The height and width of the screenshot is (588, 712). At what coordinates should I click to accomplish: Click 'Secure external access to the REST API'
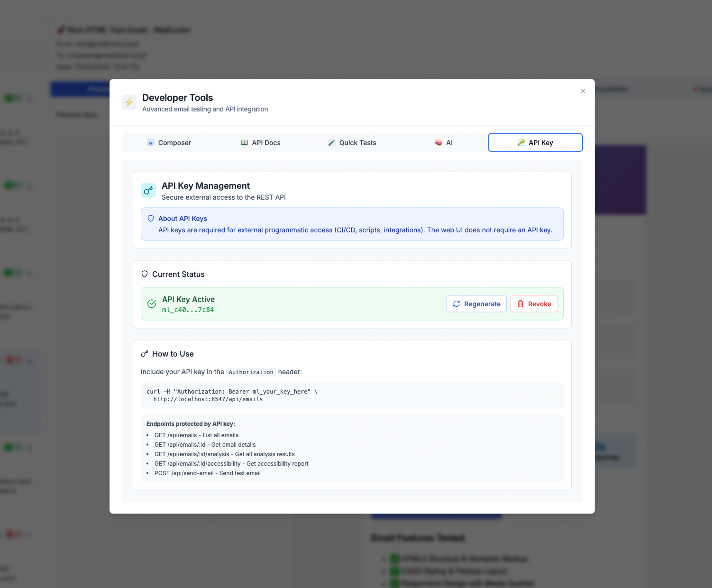pyautogui.click(x=224, y=197)
